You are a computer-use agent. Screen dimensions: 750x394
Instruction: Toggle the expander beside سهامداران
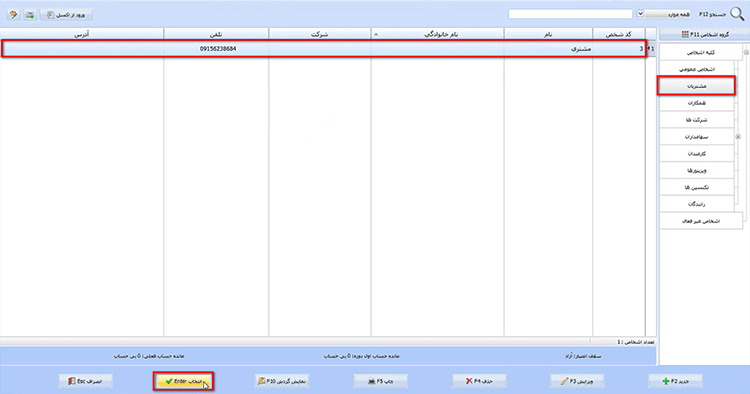738,137
